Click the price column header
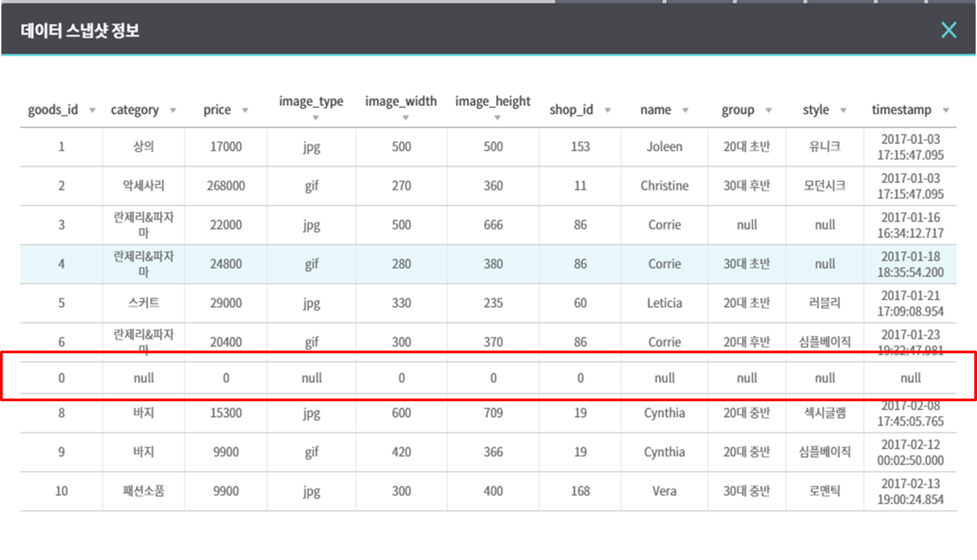Image resolution: width=977 pixels, height=560 pixels. (x=217, y=110)
